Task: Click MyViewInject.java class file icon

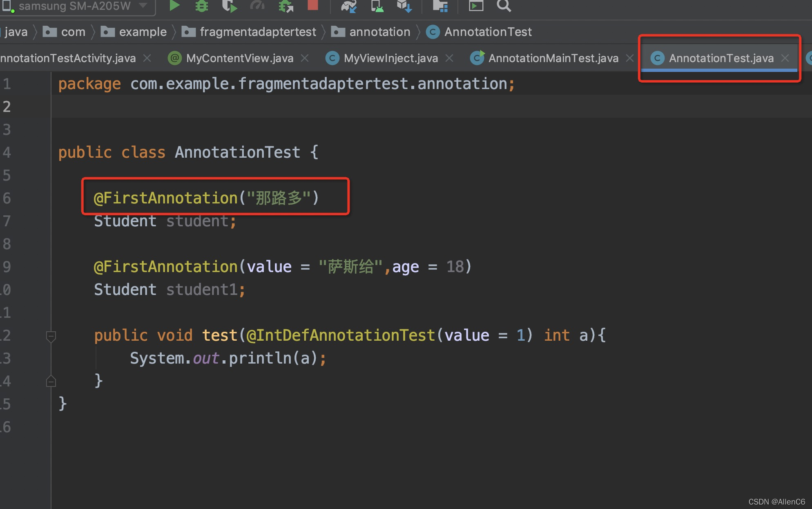Action: (332, 58)
